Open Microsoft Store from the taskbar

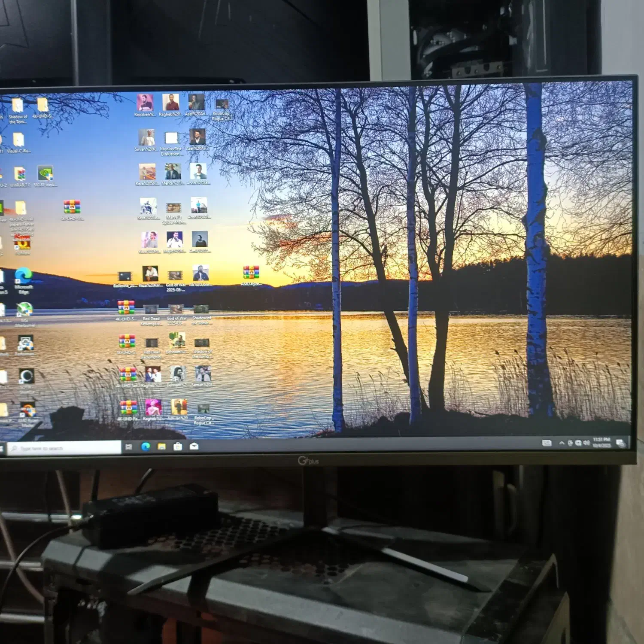[x=178, y=447]
